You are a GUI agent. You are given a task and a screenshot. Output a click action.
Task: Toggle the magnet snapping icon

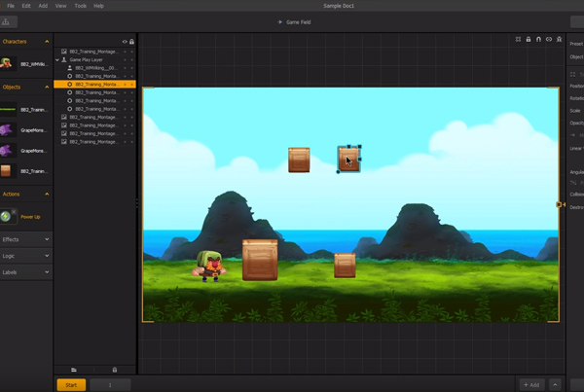(x=538, y=39)
